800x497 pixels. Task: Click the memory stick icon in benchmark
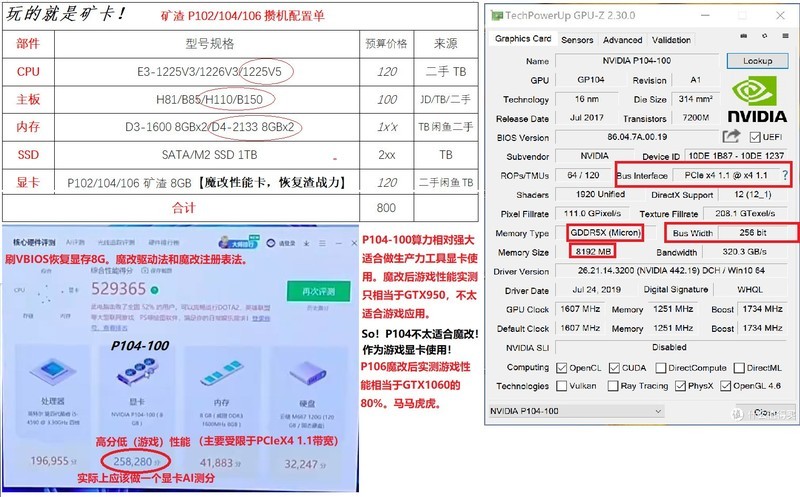click(x=221, y=372)
